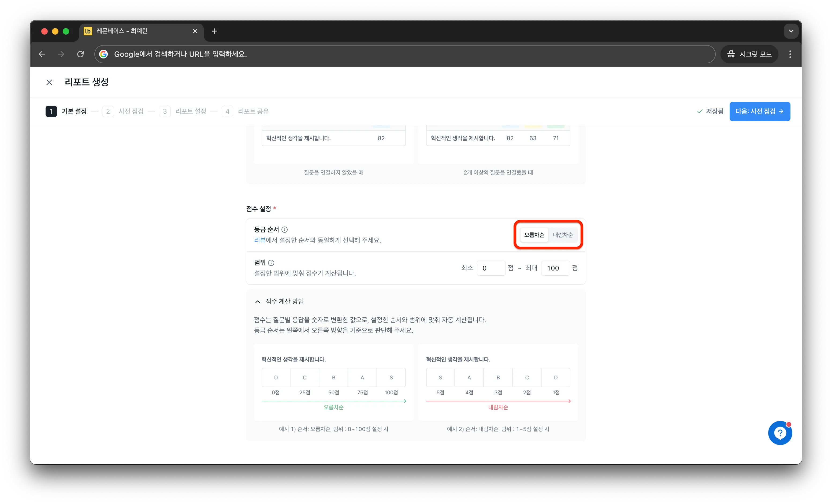Image resolution: width=832 pixels, height=504 pixels.
Task: Open the Chrome three-dot menu
Action: (x=790, y=54)
